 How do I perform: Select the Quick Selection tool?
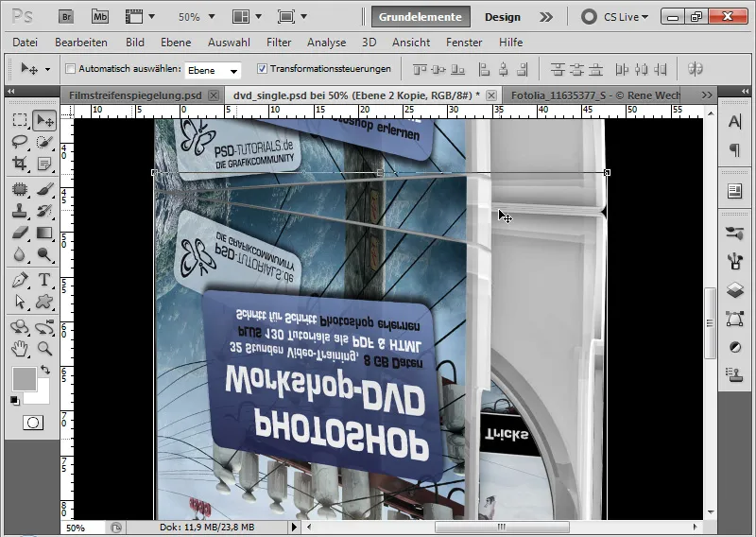tap(44, 142)
